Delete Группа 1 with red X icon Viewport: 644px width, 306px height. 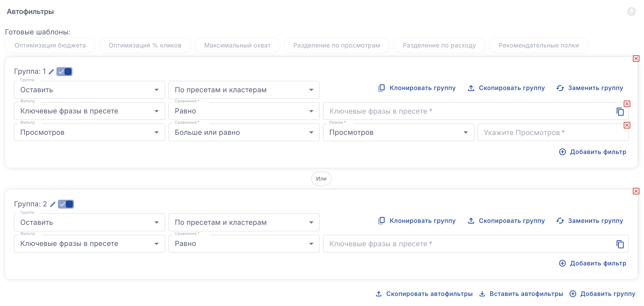(636, 59)
